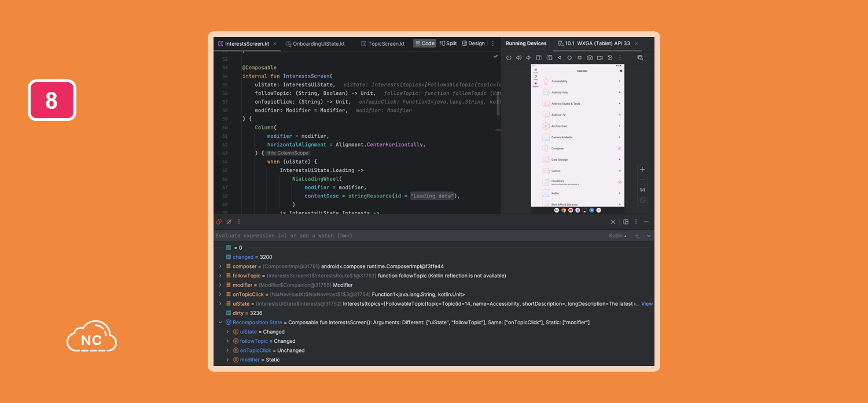Close the 10.1 WXGA Tablet device tab
Screen dimensions: 868x403
pos(637,43)
